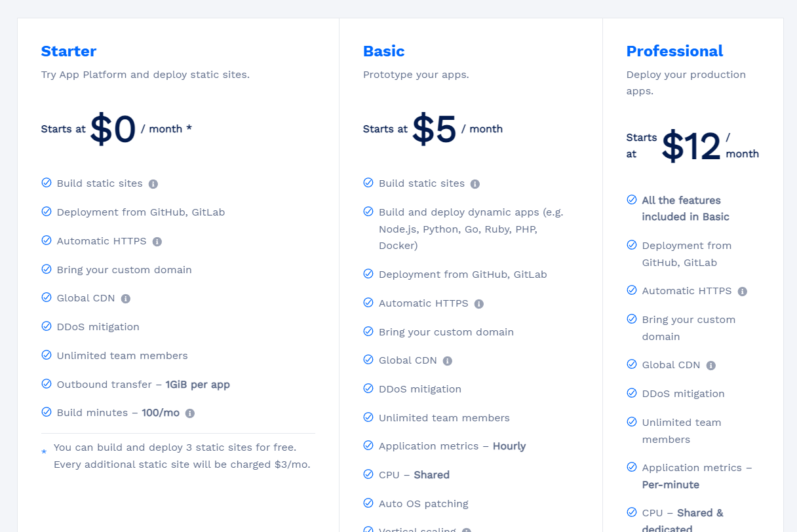Click checkmark next to Basic CPU Shared
This screenshot has width=797, height=532.
pos(368,474)
